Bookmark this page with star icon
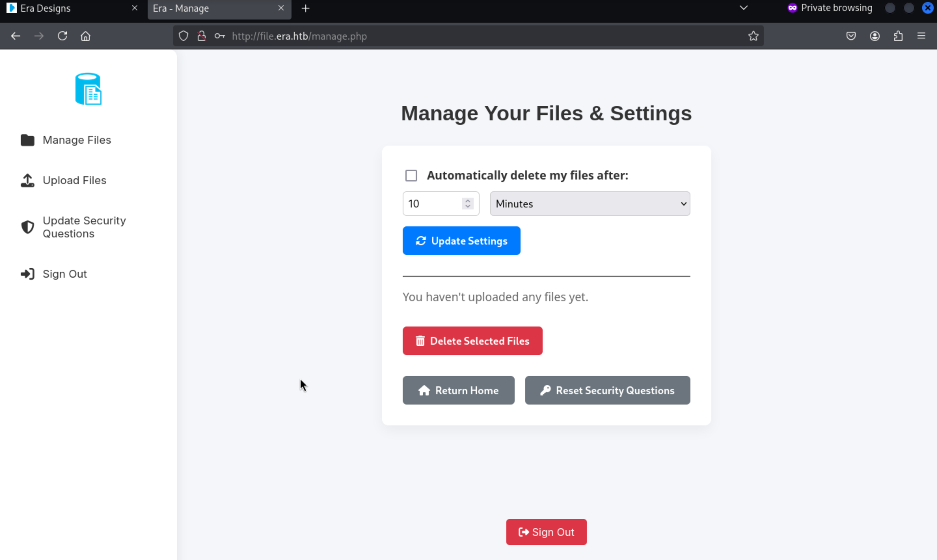 tap(753, 36)
